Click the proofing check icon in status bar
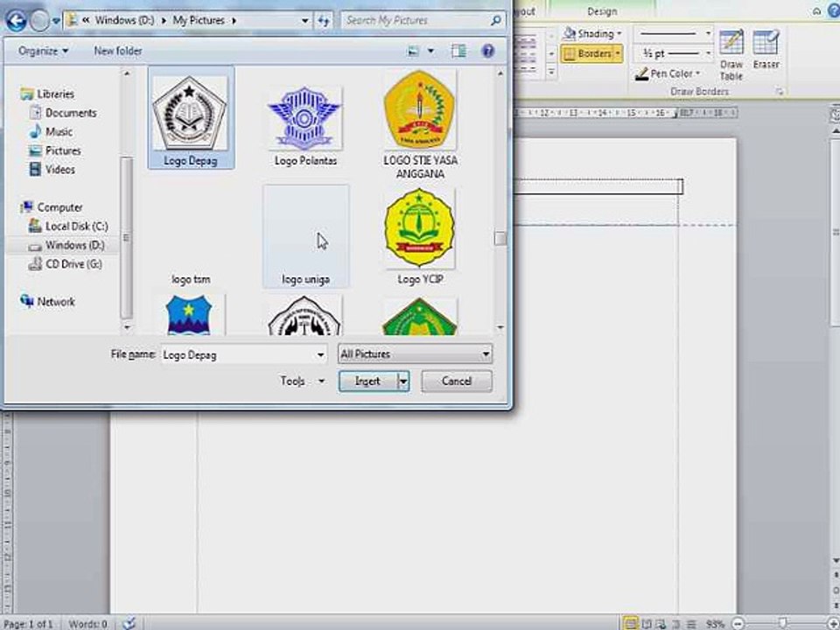The width and height of the screenshot is (840, 630). pos(129,623)
